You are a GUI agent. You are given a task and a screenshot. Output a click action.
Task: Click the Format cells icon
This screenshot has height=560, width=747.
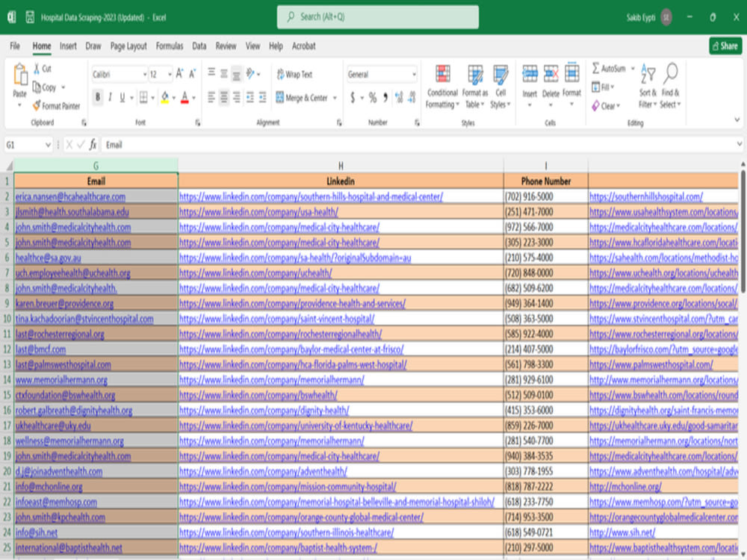[x=571, y=74]
